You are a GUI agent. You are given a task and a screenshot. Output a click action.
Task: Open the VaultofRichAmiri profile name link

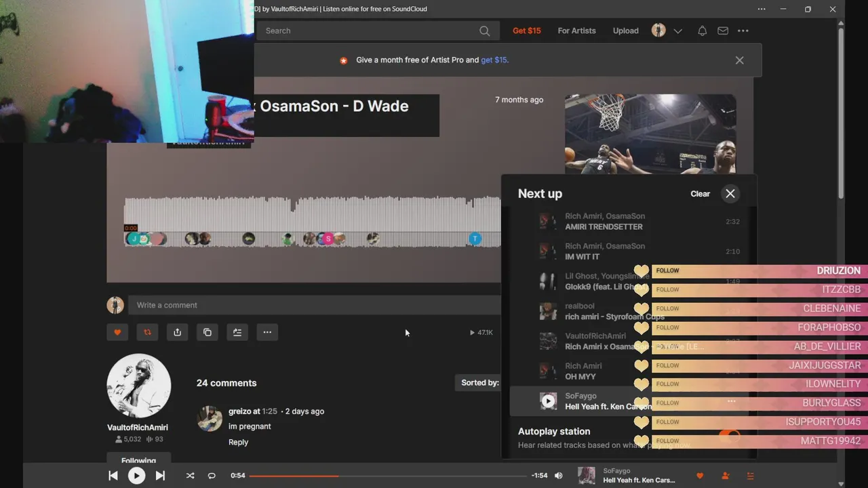tap(138, 427)
